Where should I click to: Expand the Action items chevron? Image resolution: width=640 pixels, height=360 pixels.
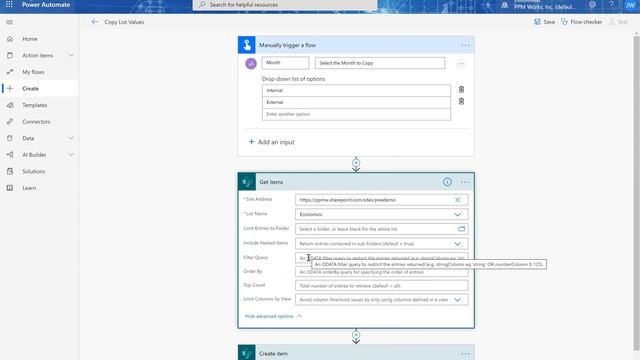(x=71, y=55)
